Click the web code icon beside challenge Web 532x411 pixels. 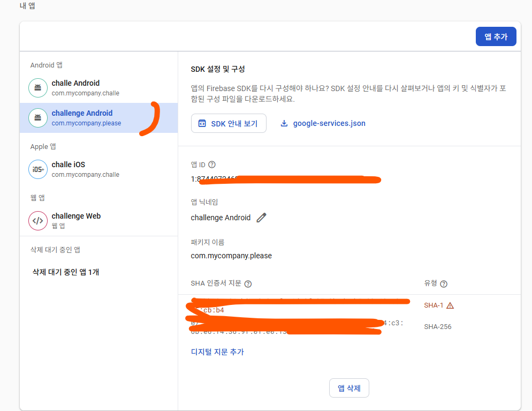click(x=38, y=220)
